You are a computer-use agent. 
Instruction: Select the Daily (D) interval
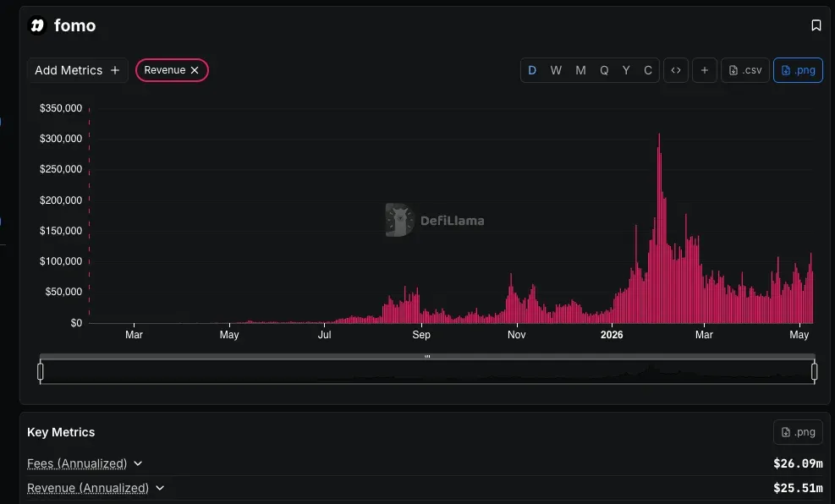pos(532,70)
